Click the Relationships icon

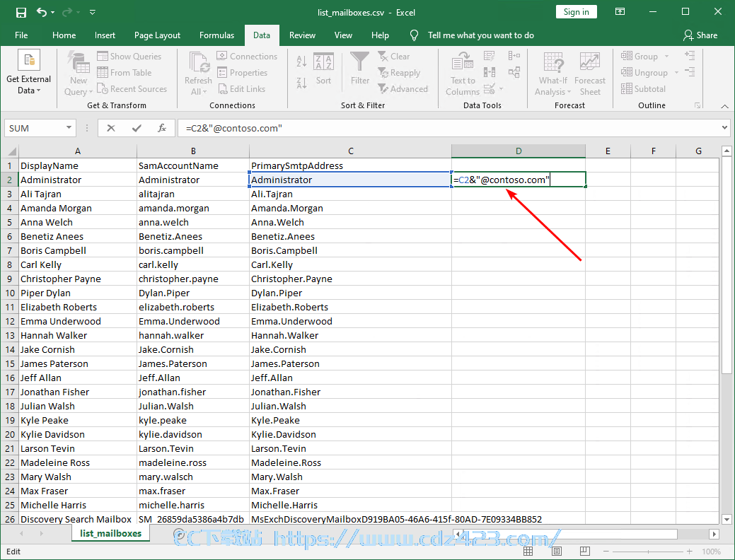click(514, 72)
